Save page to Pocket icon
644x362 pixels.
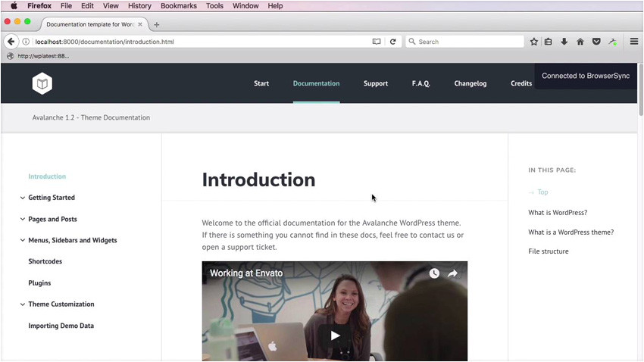(596, 42)
